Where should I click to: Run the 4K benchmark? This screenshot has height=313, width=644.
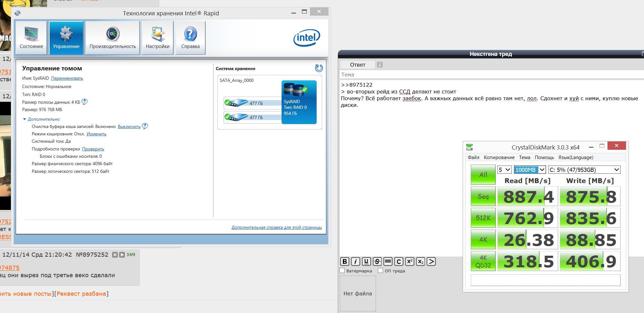pyautogui.click(x=483, y=239)
